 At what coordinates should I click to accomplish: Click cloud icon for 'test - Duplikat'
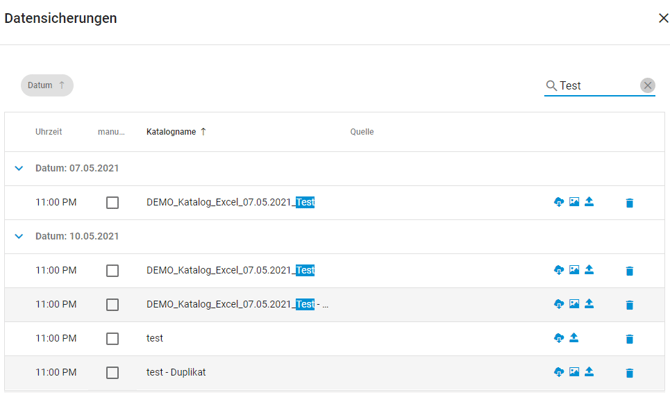pyautogui.click(x=559, y=372)
